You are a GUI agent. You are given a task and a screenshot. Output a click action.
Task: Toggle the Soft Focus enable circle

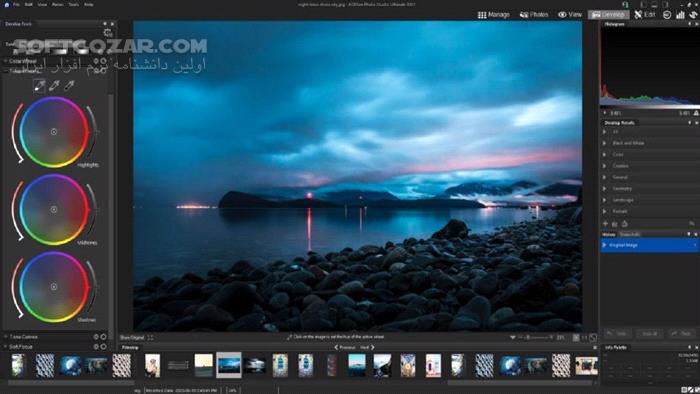pyautogui.click(x=104, y=346)
